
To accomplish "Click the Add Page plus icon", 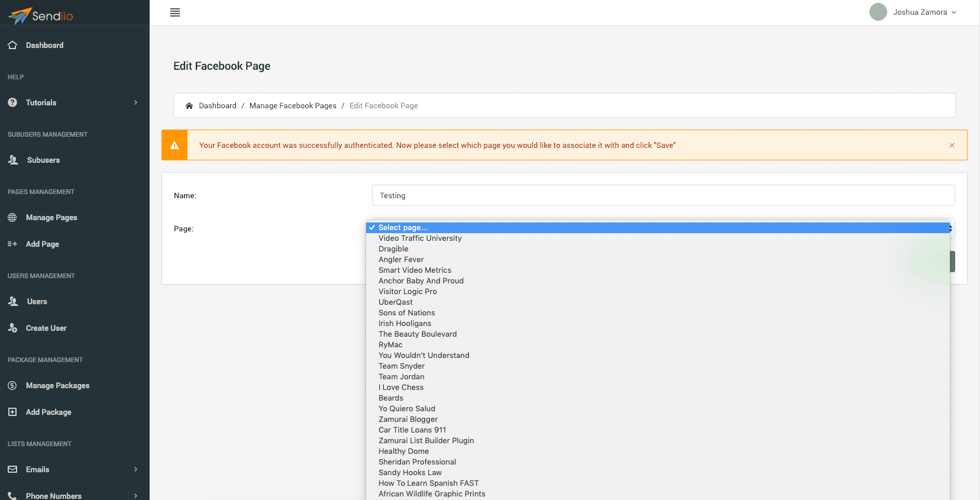I will 12,244.
